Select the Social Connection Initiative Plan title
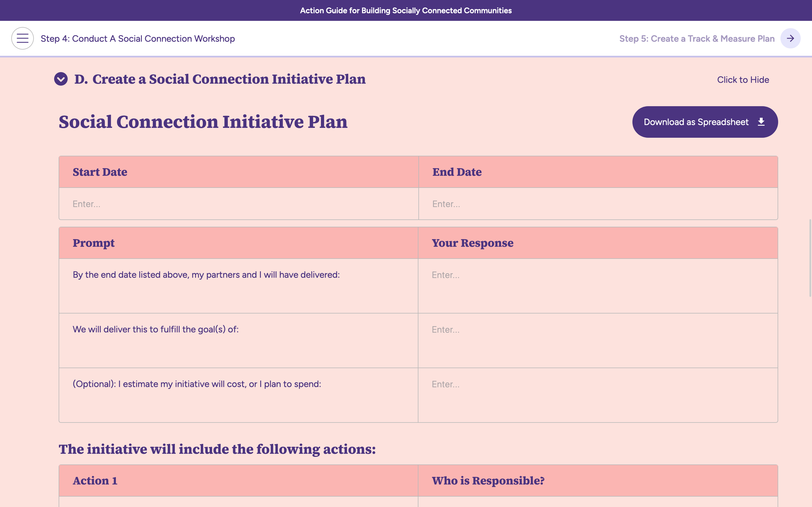This screenshot has height=507, width=812. coord(203,122)
